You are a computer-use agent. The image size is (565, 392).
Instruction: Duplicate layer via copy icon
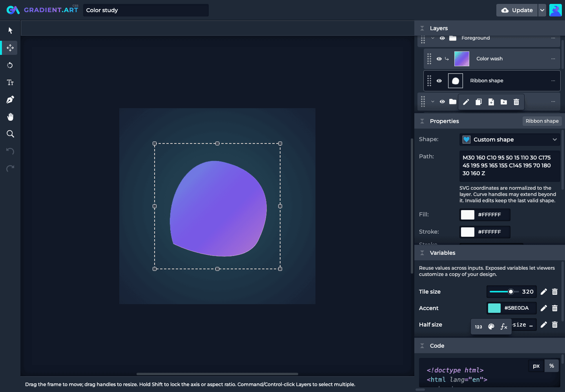coord(479,102)
